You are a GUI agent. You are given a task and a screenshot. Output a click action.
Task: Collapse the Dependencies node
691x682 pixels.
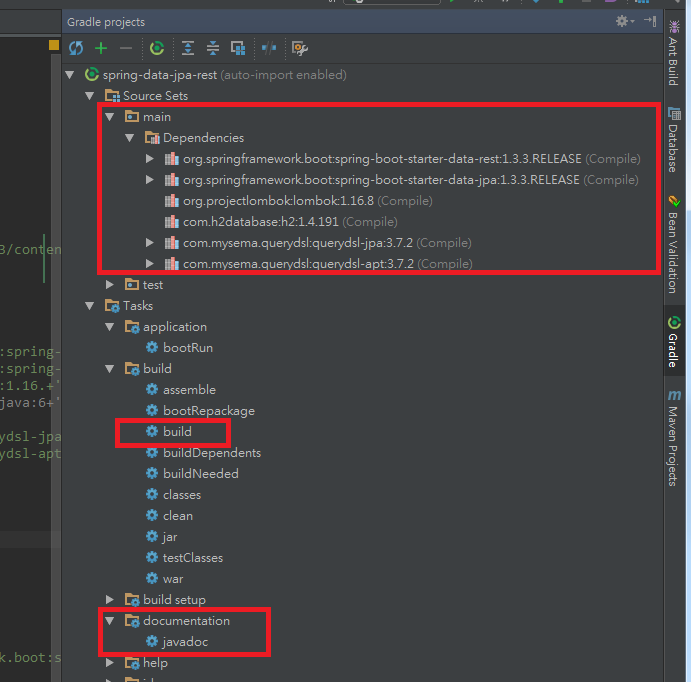(x=130, y=138)
